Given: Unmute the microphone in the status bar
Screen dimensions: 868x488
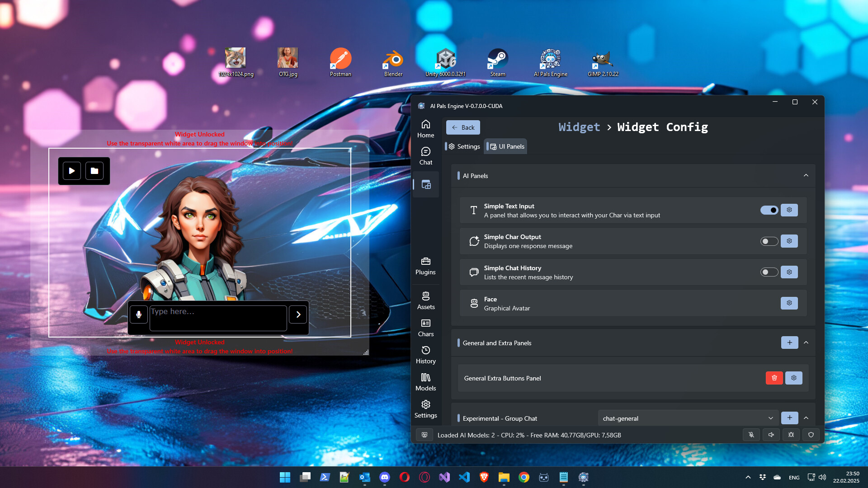Looking at the screenshot, I should 751,435.
